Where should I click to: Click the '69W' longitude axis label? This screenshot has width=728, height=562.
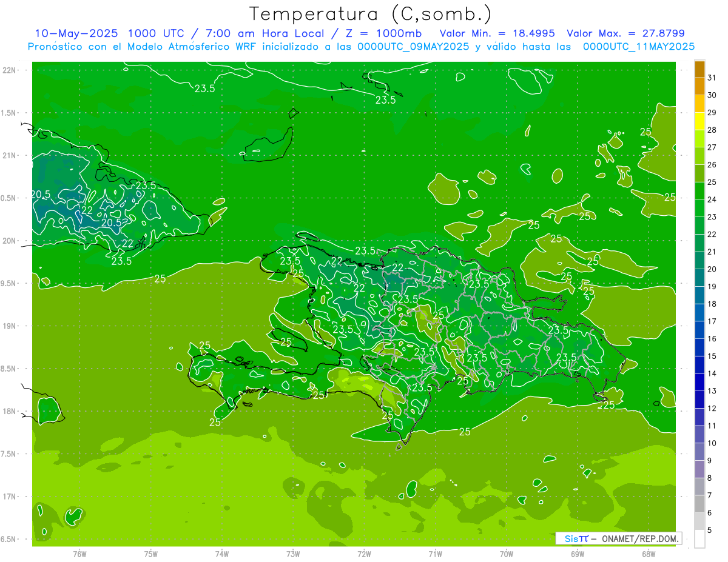[x=578, y=554]
